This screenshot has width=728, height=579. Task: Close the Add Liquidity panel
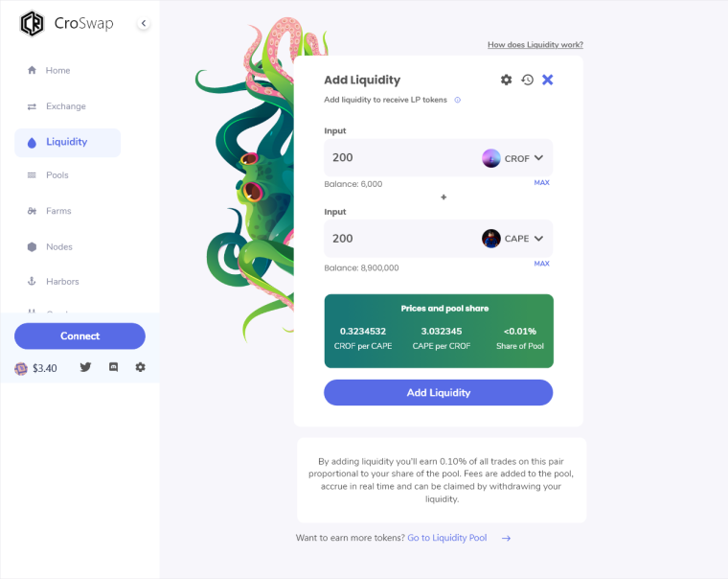[x=548, y=80]
